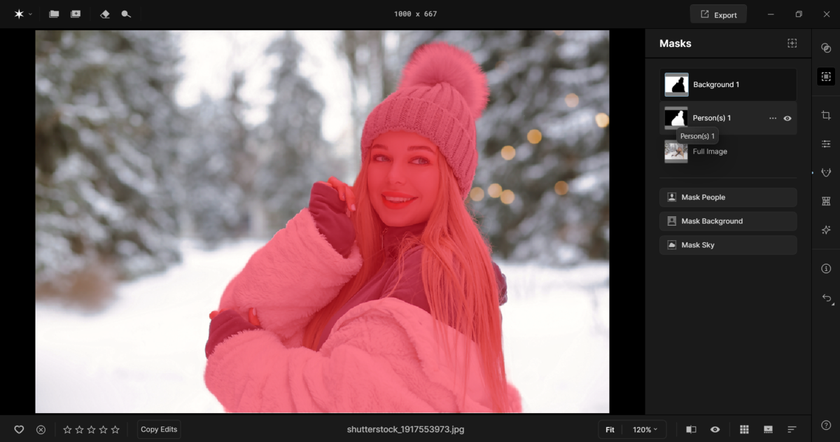The width and height of the screenshot is (840, 442).
Task: Open Person(s) 1 mask options menu
Action: [772, 118]
